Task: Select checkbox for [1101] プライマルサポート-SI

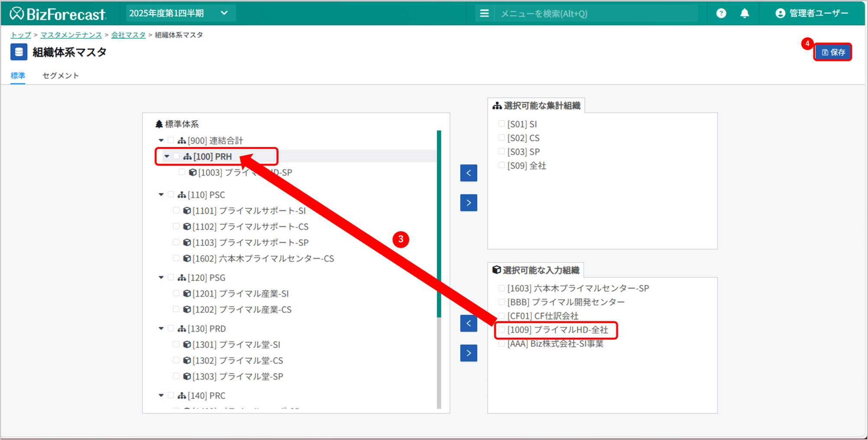Action: [x=176, y=211]
